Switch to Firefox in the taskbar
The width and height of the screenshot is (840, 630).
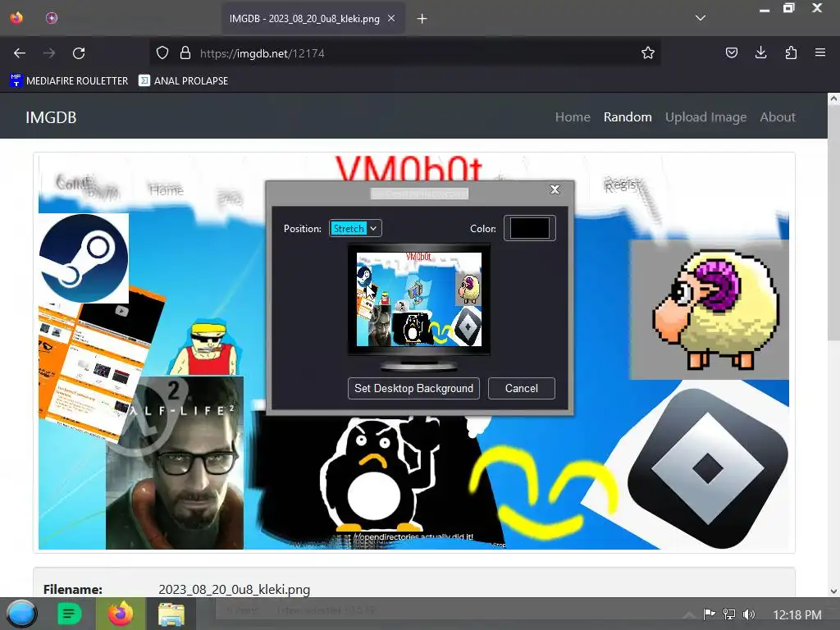coord(121,614)
